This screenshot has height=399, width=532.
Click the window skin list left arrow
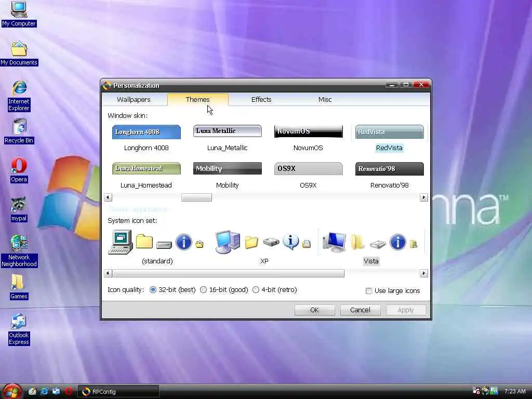click(108, 197)
